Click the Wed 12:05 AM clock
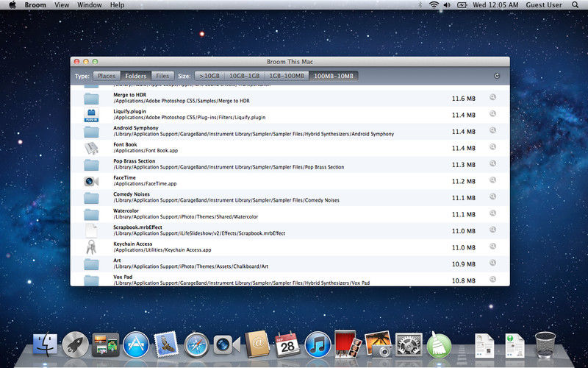The width and height of the screenshot is (588, 368). click(x=495, y=5)
